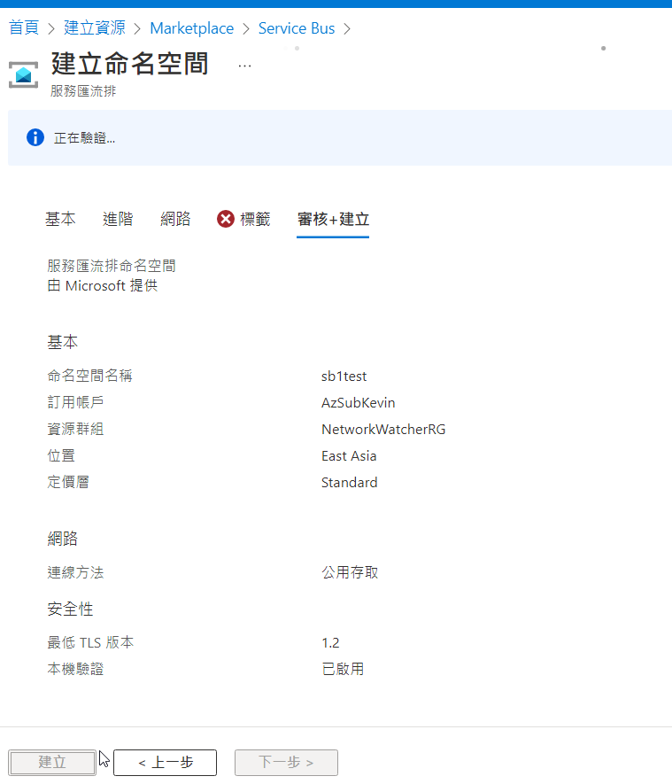
Task: Click the 資源群組 label
Action: (x=75, y=429)
